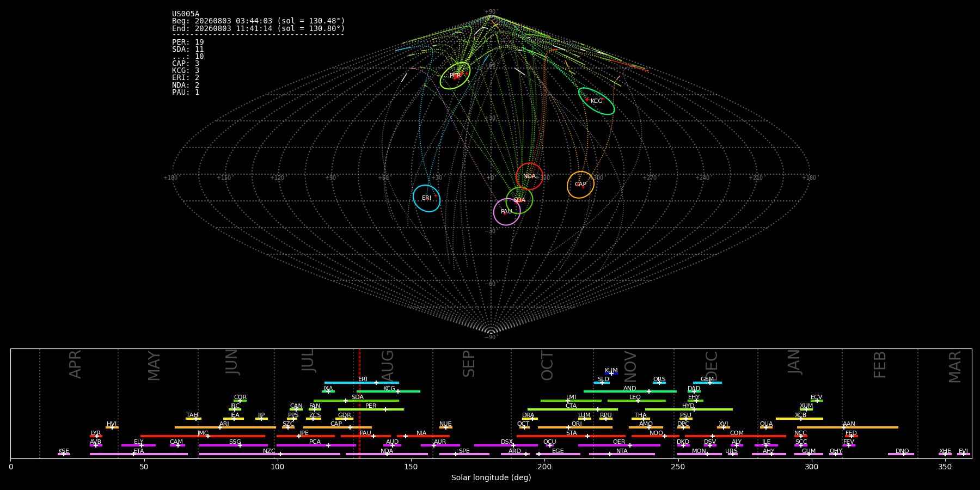Click the GEM shower bar in timeline
980x490 pixels.
(707, 383)
